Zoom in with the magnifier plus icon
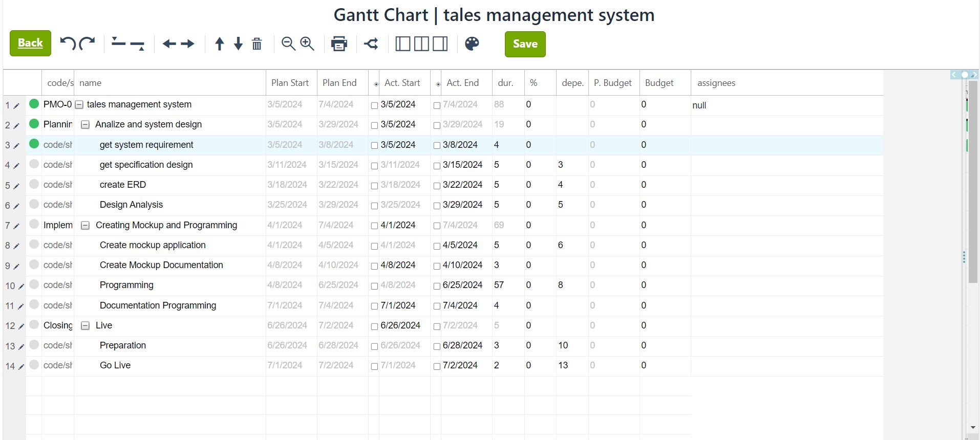The image size is (980, 440). click(x=307, y=44)
